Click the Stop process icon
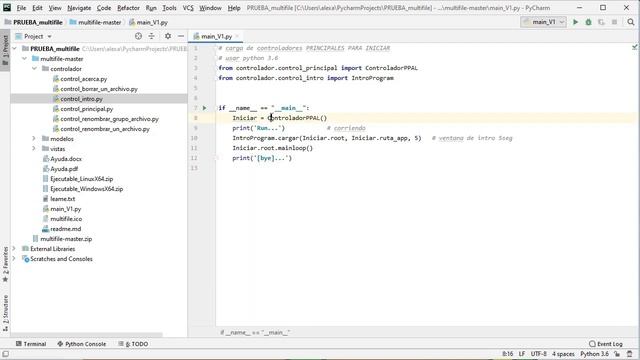The height and width of the screenshot is (360, 640). tap(614, 22)
